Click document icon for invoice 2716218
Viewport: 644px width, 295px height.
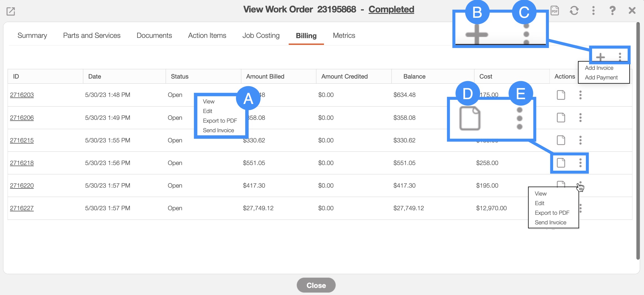click(x=561, y=163)
